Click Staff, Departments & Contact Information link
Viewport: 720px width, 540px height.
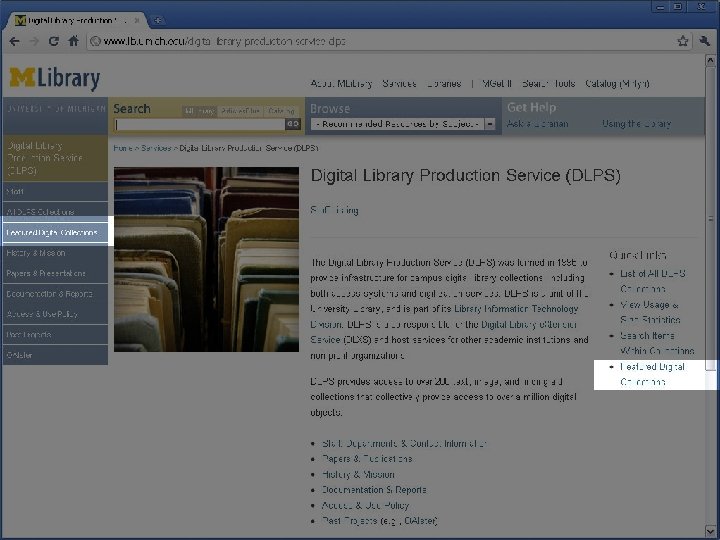coord(404,444)
